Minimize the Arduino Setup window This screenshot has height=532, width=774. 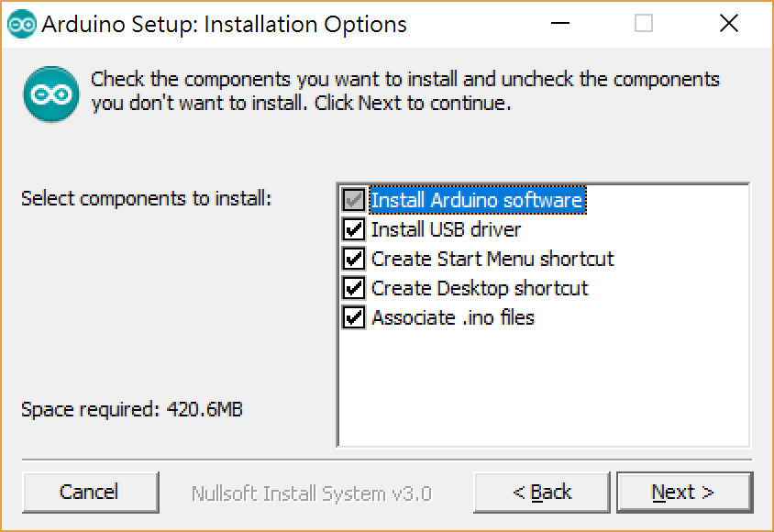559,25
